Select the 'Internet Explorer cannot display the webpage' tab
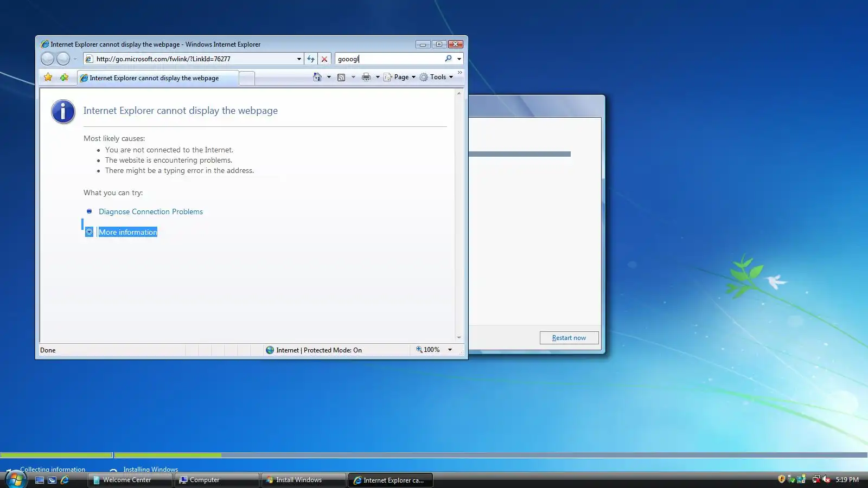This screenshot has width=868, height=488. (158, 78)
